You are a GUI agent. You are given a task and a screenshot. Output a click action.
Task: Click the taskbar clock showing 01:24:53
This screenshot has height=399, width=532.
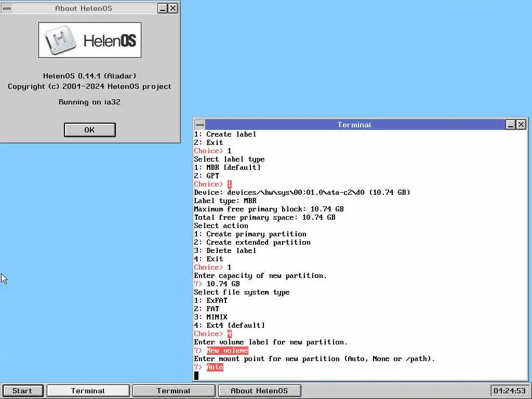pyautogui.click(x=509, y=391)
